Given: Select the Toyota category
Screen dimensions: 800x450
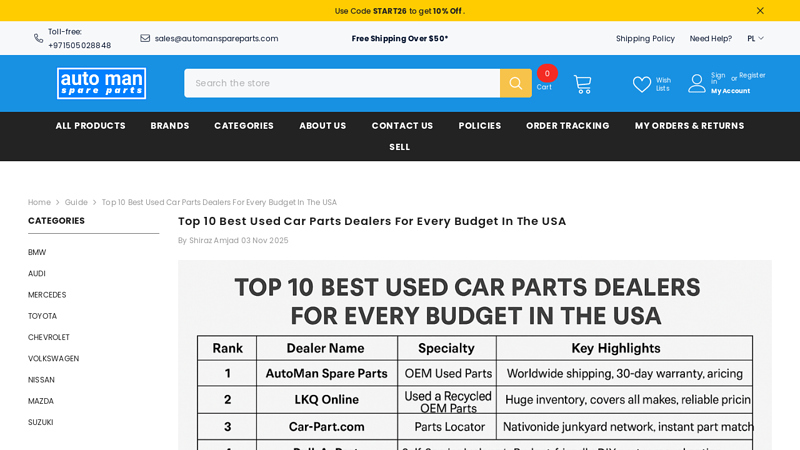Looking at the screenshot, I should coord(42,316).
